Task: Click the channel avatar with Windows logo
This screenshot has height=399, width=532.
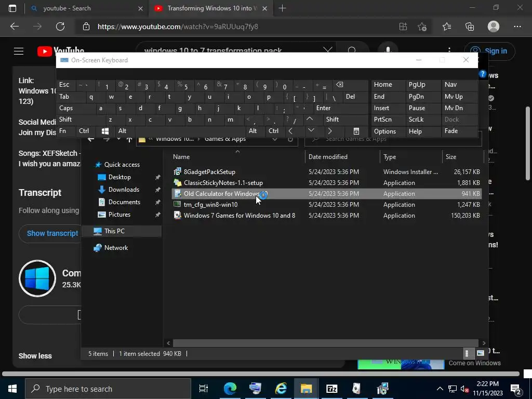Action: click(x=37, y=278)
